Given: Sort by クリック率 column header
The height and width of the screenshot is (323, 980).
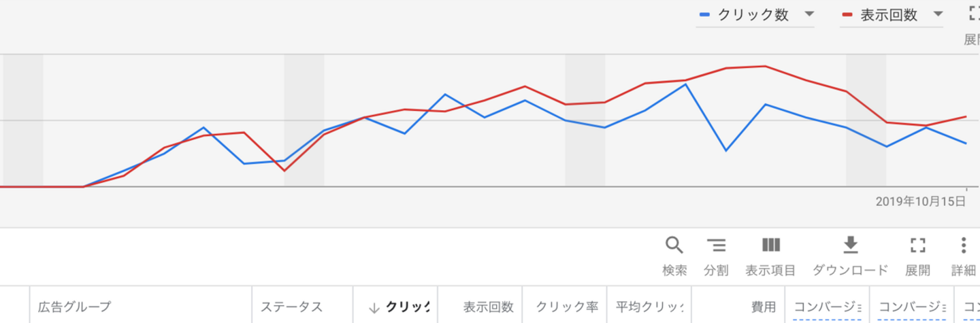Looking at the screenshot, I should (566, 307).
